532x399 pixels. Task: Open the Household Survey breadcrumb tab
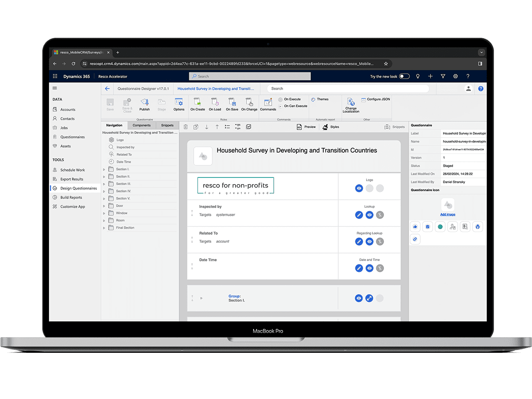216,89
